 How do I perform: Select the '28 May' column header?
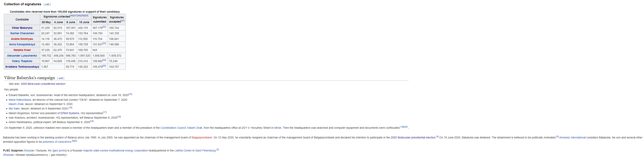click(46, 22)
